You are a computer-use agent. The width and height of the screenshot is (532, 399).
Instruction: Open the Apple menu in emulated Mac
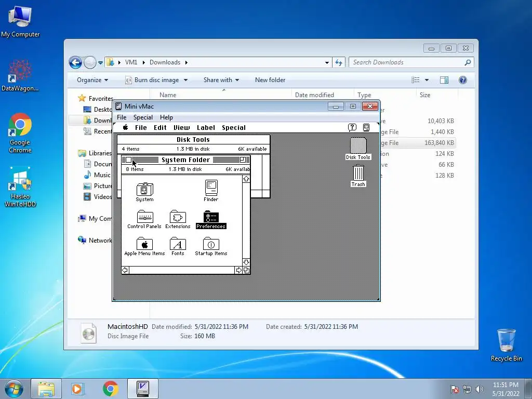point(126,127)
